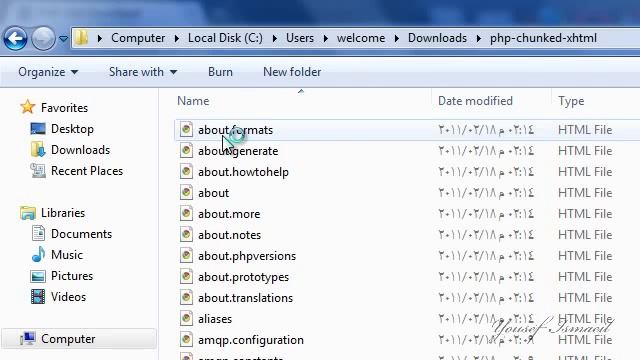Screen dimensions: 640x360
Task: Click the Recent Places icon
Action: 38,171
